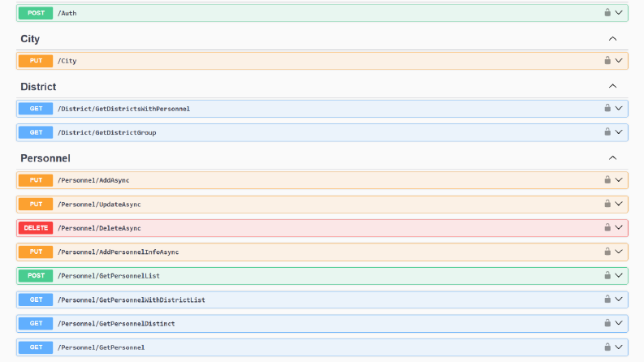Click the Personnel section heading
The image size is (644, 362).
45,158
